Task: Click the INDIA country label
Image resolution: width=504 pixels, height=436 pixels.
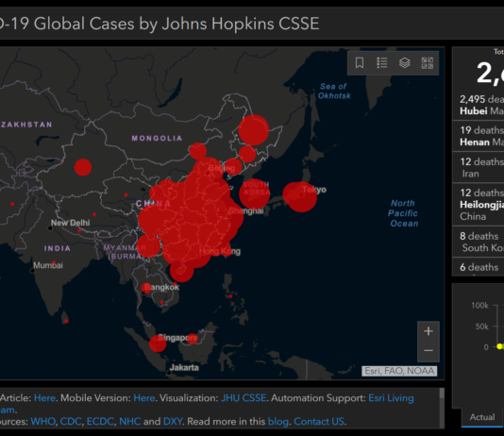Action: [x=58, y=248]
